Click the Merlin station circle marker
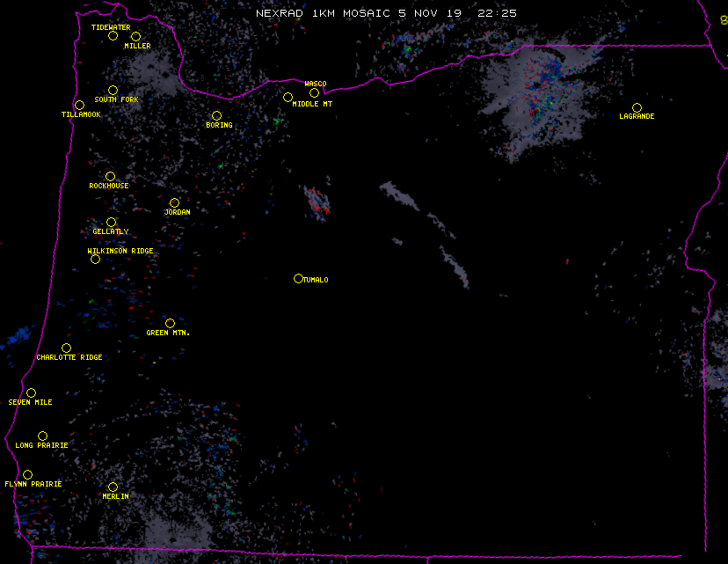Image resolution: width=728 pixels, height=564 pixels. click(113, 487)
